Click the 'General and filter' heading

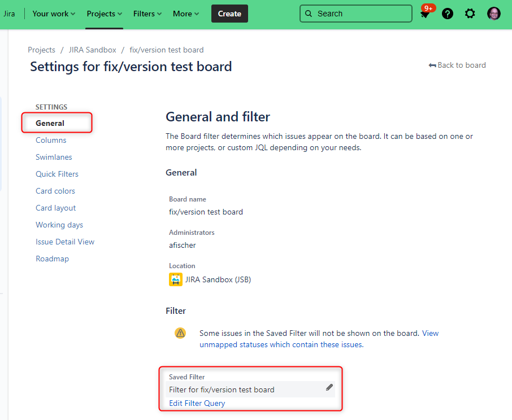tap(218, 117)
